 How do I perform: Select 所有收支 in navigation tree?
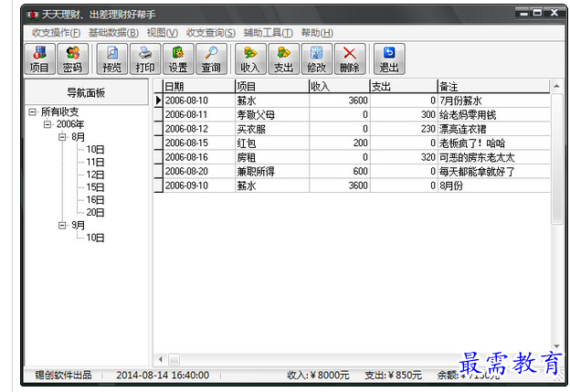tap(59, 112)
